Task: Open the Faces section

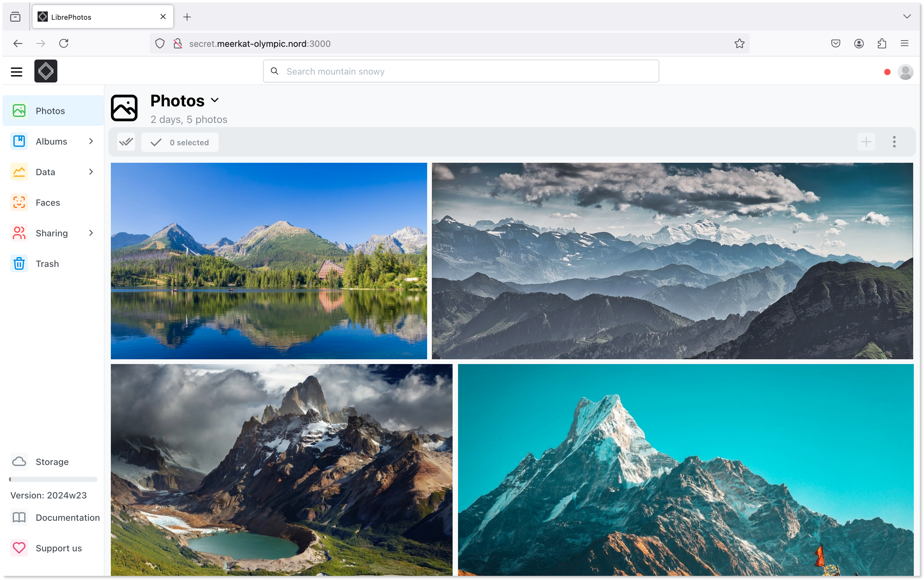Action: [x=47, y=203]
